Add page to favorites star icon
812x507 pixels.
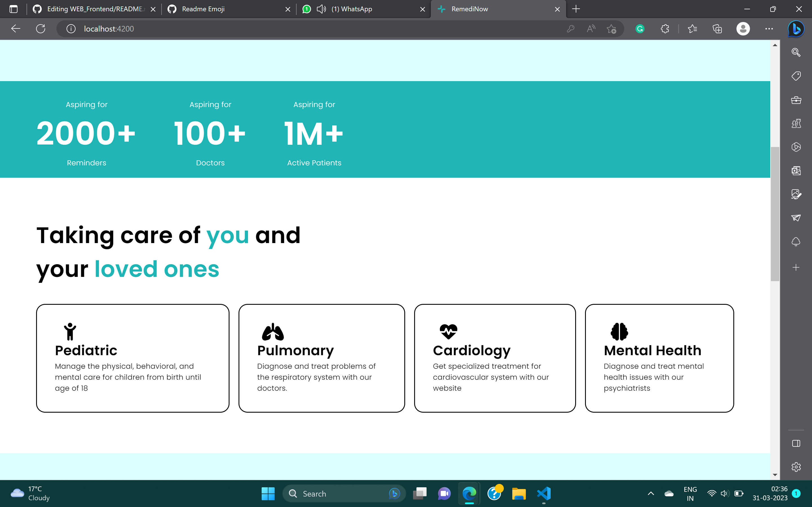[x=611, y=29]
